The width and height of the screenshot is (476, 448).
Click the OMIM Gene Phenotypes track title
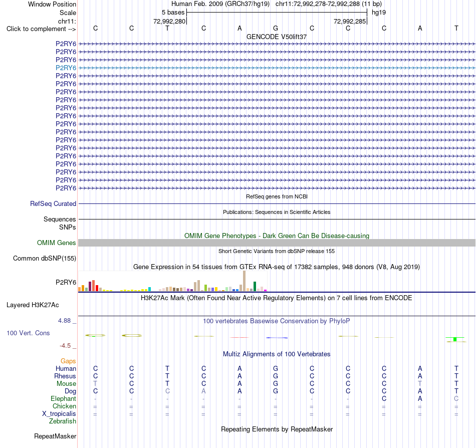pyautogui.click(x=277, y=236)
